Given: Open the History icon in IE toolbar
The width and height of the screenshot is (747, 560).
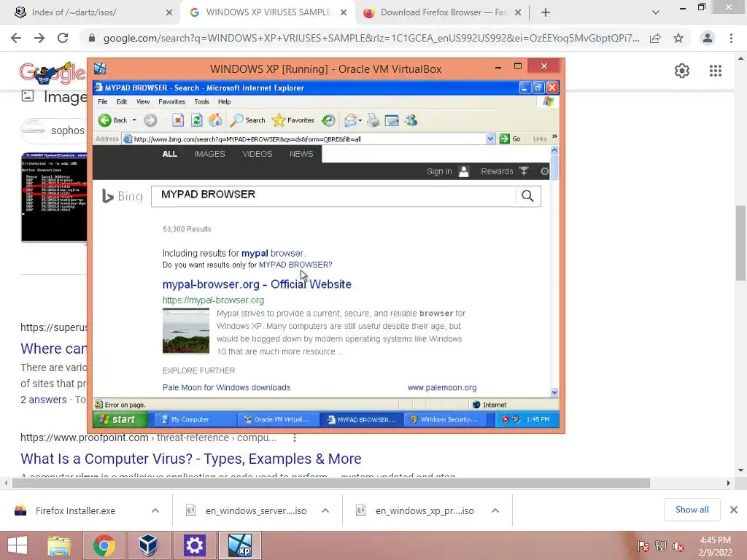Looking at the screenshot, I should coord(328,120).
